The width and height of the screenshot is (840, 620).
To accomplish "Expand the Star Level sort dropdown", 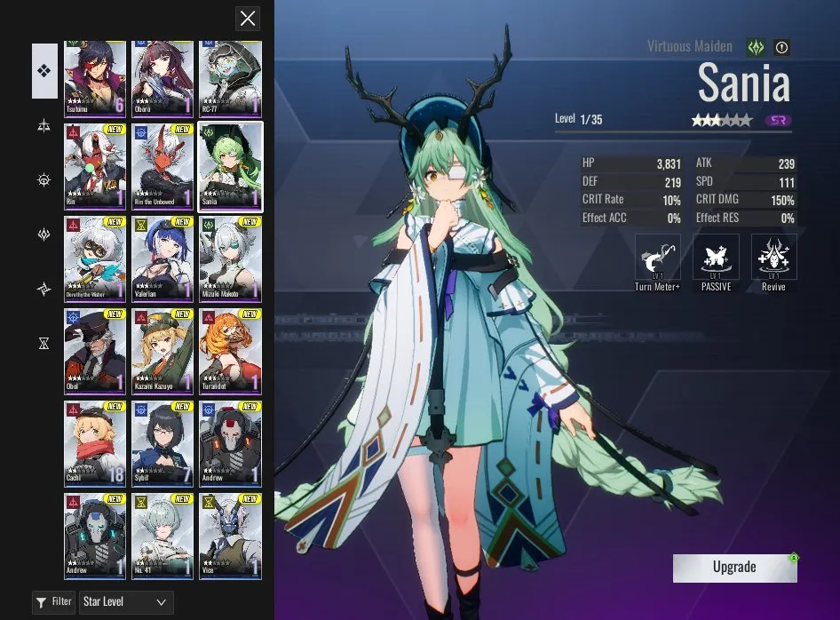I will (126, 602).
